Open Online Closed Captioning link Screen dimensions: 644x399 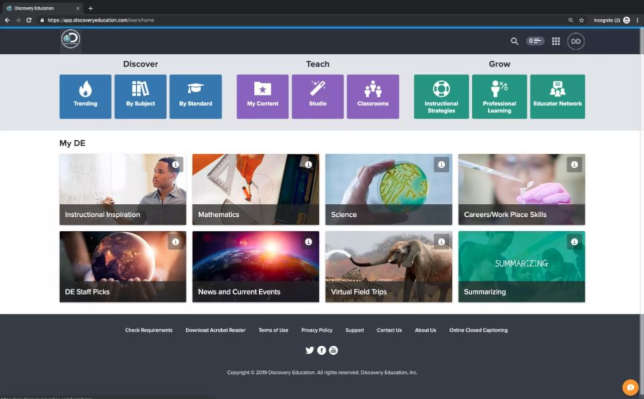click(478, 330)
